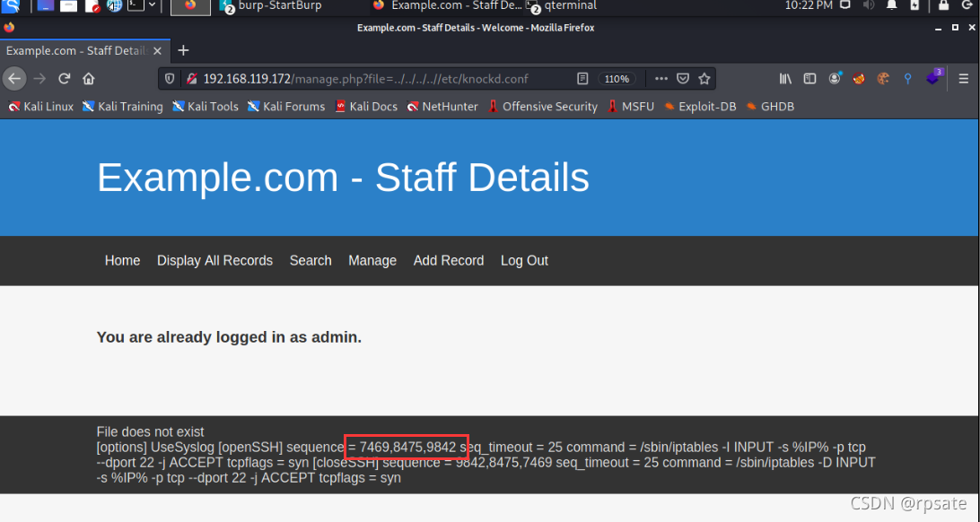Open GHDB bookmark
The width and height of the screenshot is (980, 522).
coord(770,107)
